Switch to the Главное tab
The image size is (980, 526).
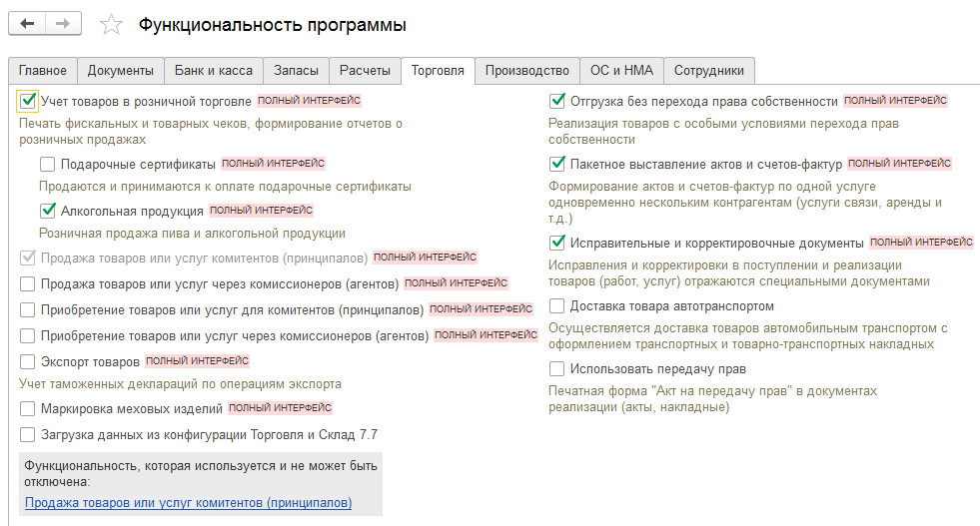tap(43, 71)
